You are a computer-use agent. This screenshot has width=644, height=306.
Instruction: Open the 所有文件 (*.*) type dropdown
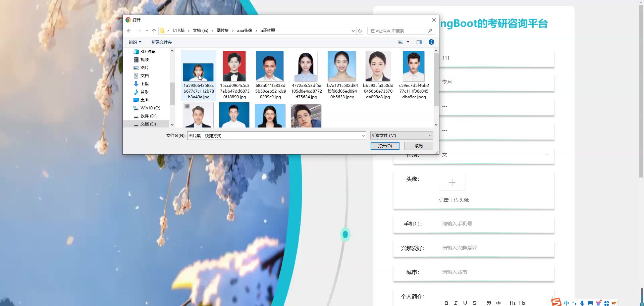point(401,136)
